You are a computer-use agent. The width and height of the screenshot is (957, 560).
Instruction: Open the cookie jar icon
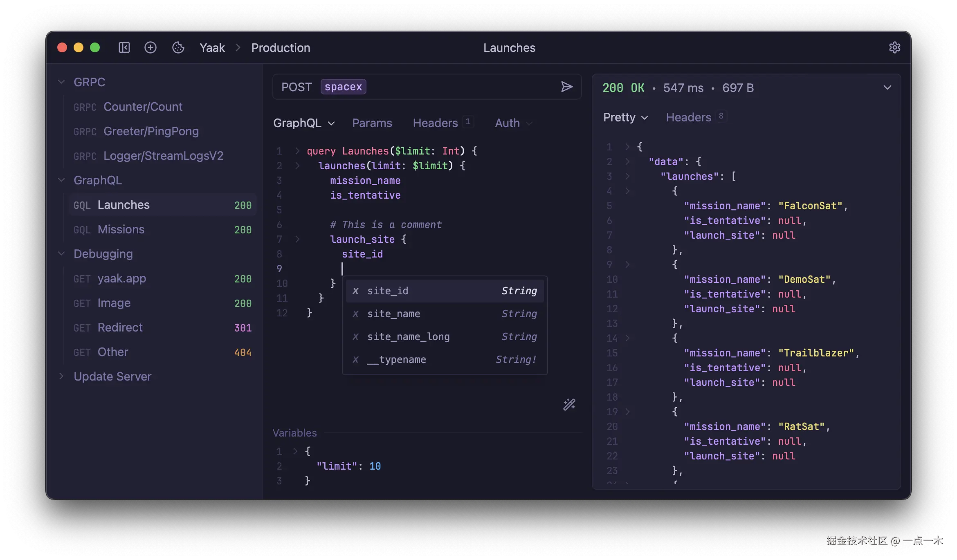click(178, 47)
